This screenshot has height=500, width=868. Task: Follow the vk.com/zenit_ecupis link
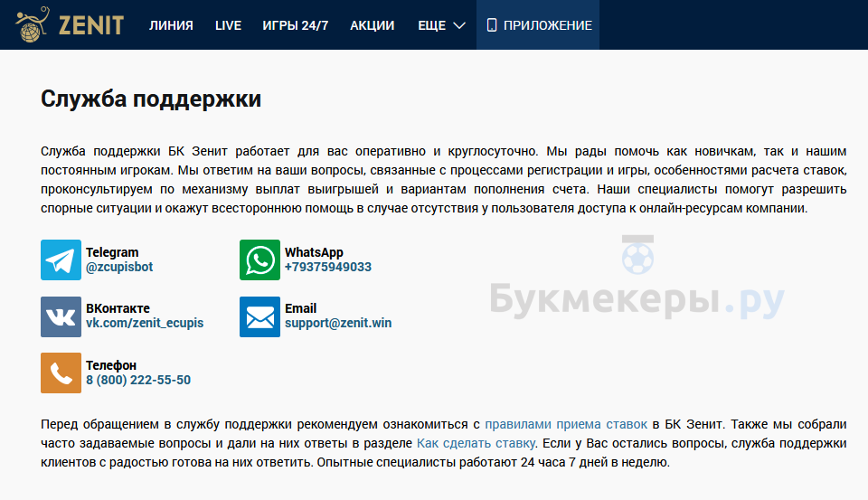[145, 323]
